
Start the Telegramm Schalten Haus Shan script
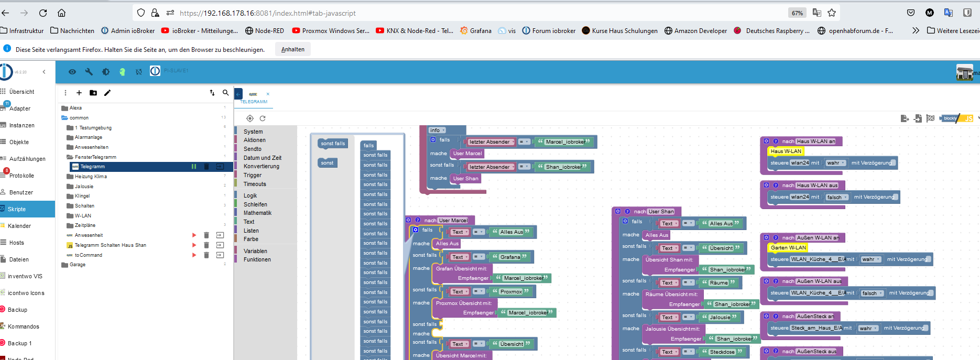click(x=194, y=245)
